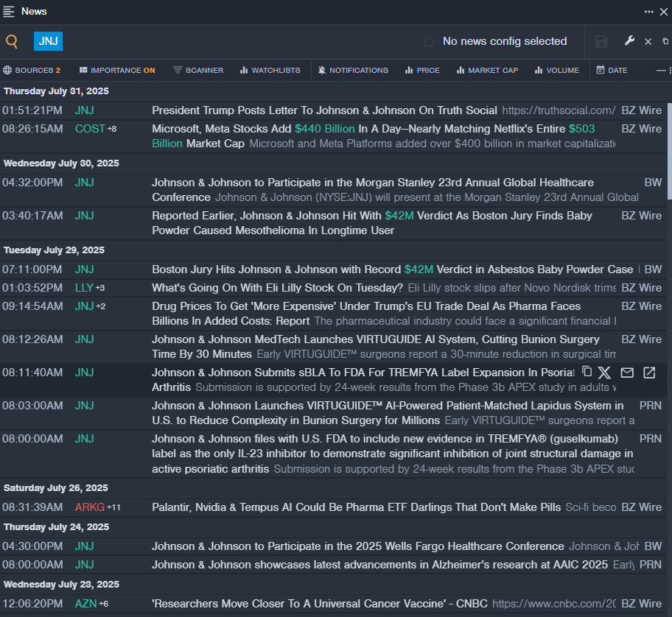Expand the +6 tickers beside AZN

click(x=103, y=604)
